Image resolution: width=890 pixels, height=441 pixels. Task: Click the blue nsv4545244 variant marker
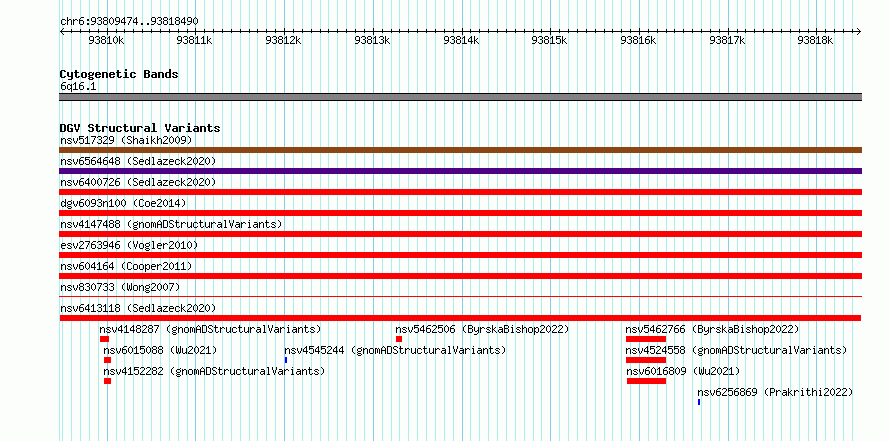click(286, 360)
